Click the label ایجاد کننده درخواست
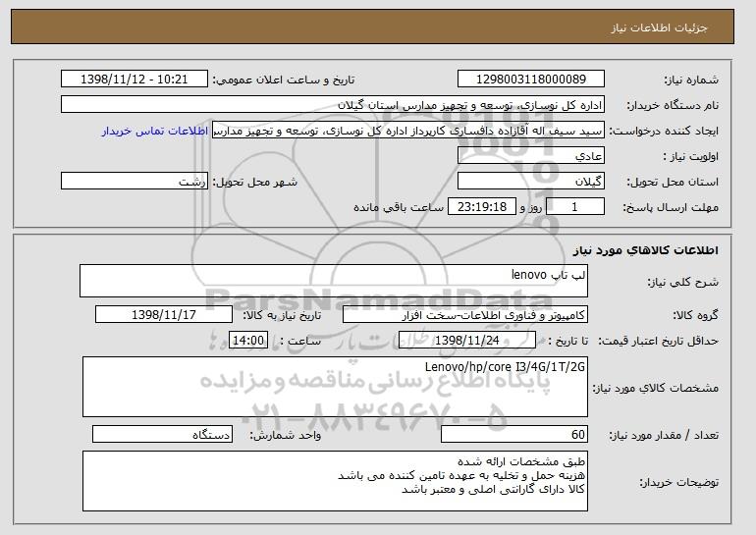Screen dimensions: 756x535 point(664,132)
